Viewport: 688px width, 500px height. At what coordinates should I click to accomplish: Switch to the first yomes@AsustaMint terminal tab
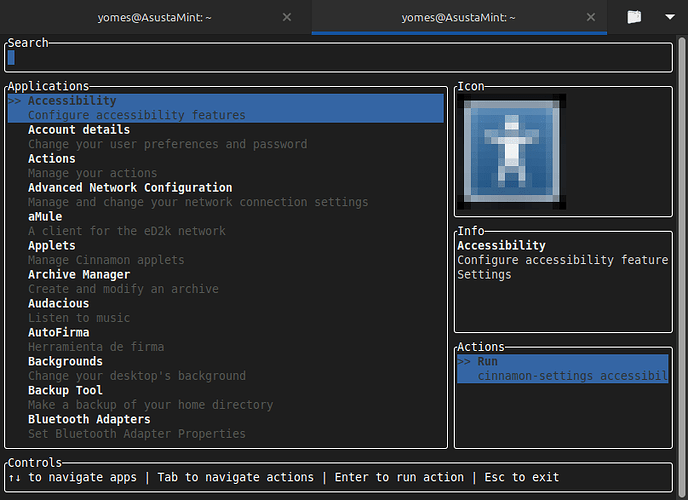[154, 18]
